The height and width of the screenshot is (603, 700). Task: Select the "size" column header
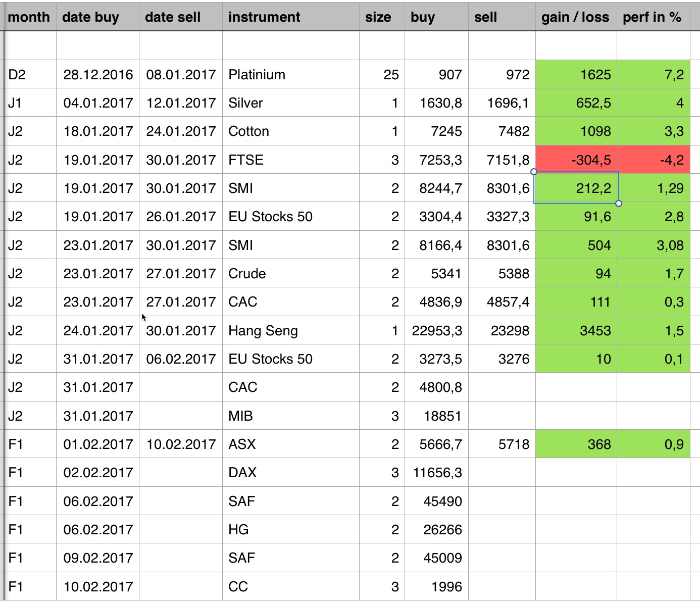tap(378, 17)
